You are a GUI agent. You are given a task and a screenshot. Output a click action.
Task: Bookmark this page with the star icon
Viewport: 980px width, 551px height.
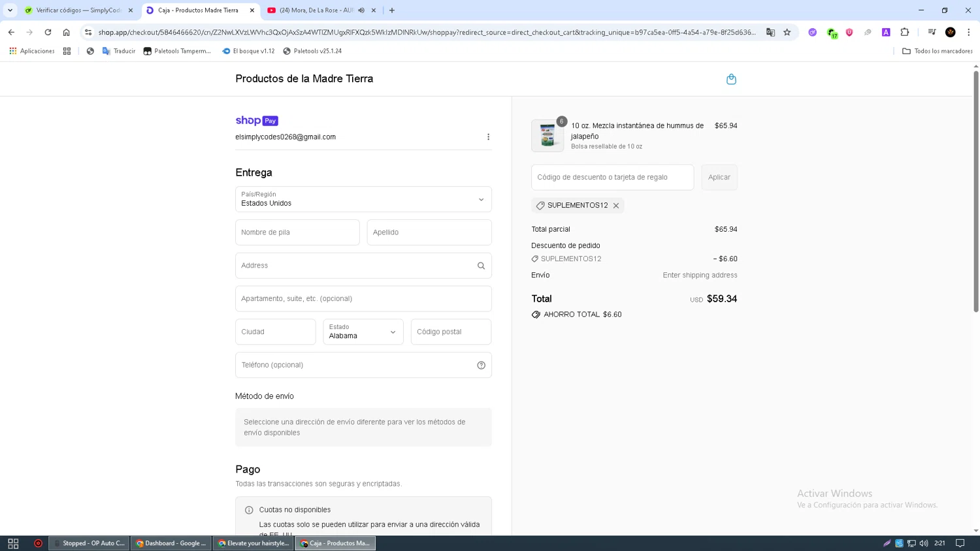click(x=787, y=32)
